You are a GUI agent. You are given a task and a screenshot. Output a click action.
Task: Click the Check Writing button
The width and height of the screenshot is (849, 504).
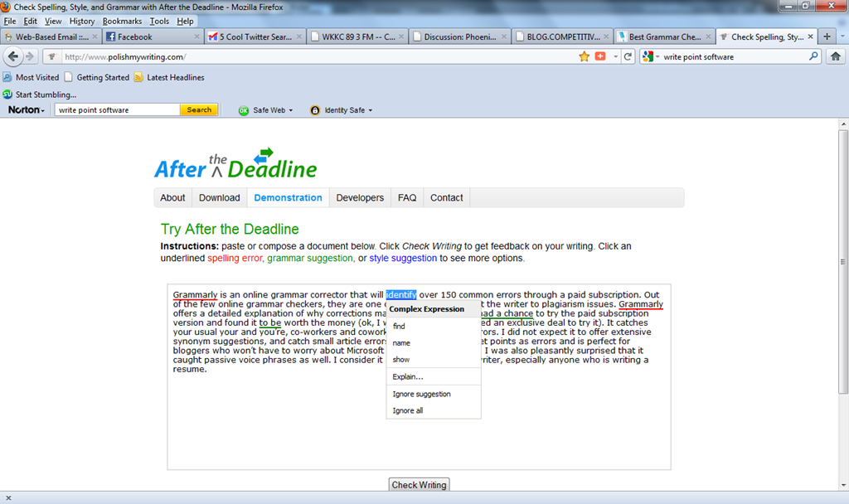419,484
